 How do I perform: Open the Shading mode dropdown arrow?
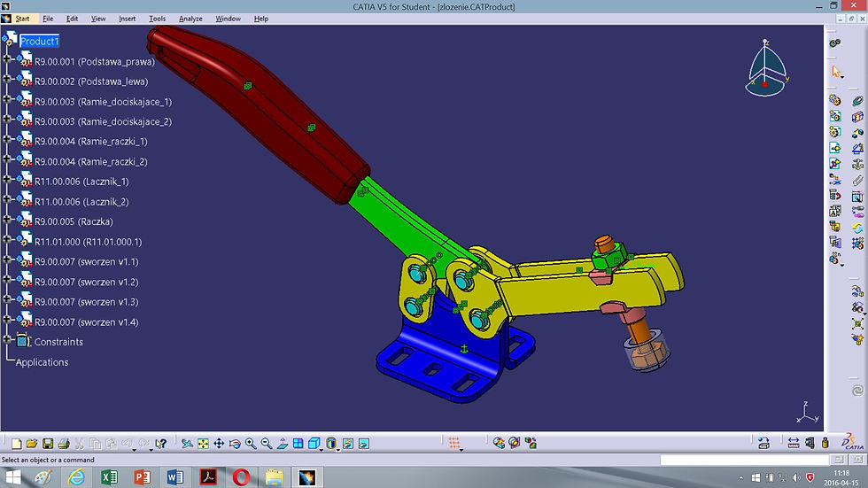click(338, 450)
